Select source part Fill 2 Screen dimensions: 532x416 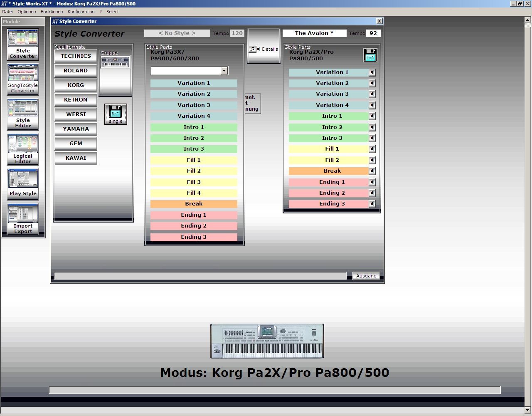[194, 171]
